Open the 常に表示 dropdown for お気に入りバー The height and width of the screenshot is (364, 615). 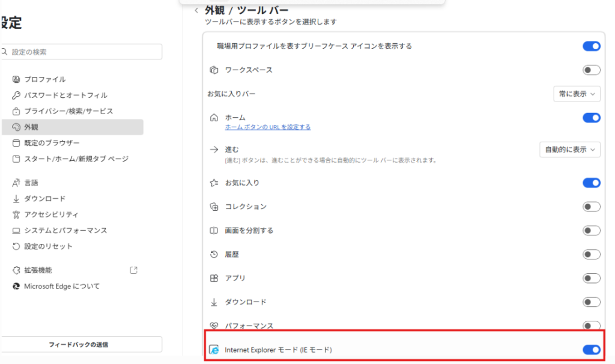click(577, 94)
